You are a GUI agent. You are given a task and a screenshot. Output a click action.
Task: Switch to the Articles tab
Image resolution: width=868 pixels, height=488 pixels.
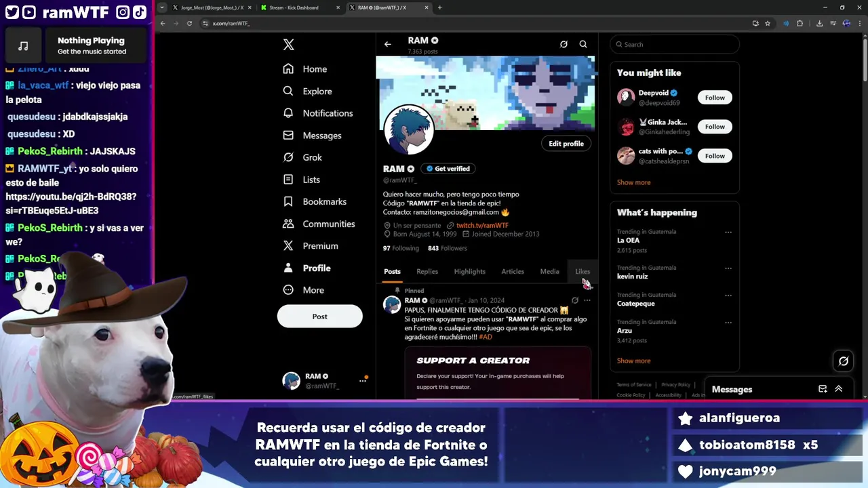pos(513,272)
